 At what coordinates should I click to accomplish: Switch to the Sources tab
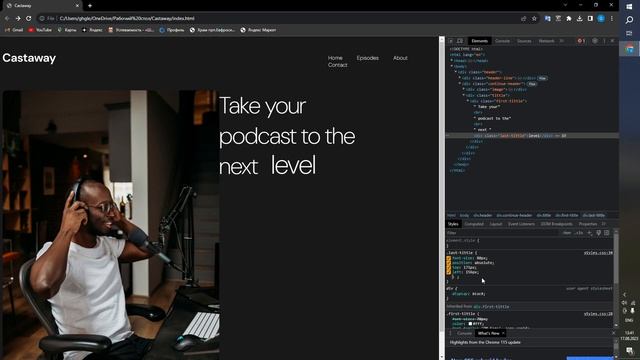[524, 41]
